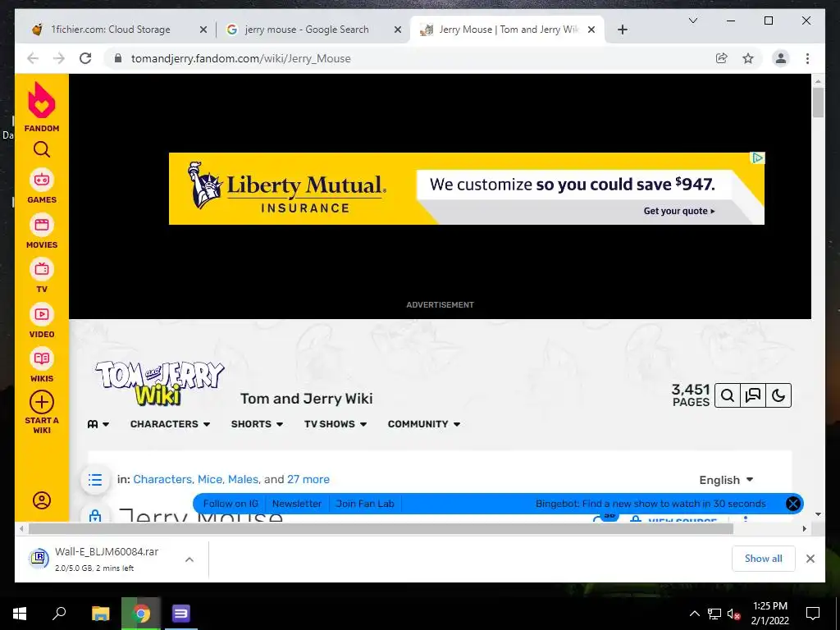Expand the TV SHOWS menu
This screenshot has height=630, width=840.
pos(336,424)
